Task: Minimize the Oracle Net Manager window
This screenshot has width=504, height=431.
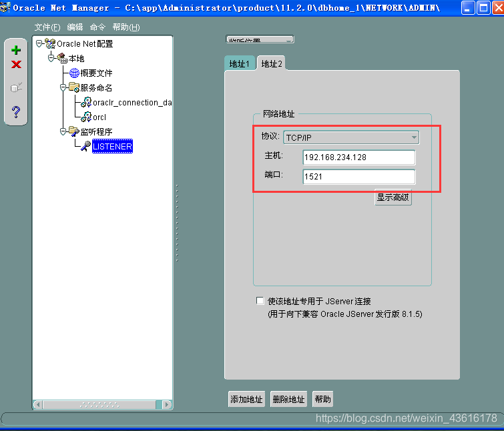Action: 468,7
